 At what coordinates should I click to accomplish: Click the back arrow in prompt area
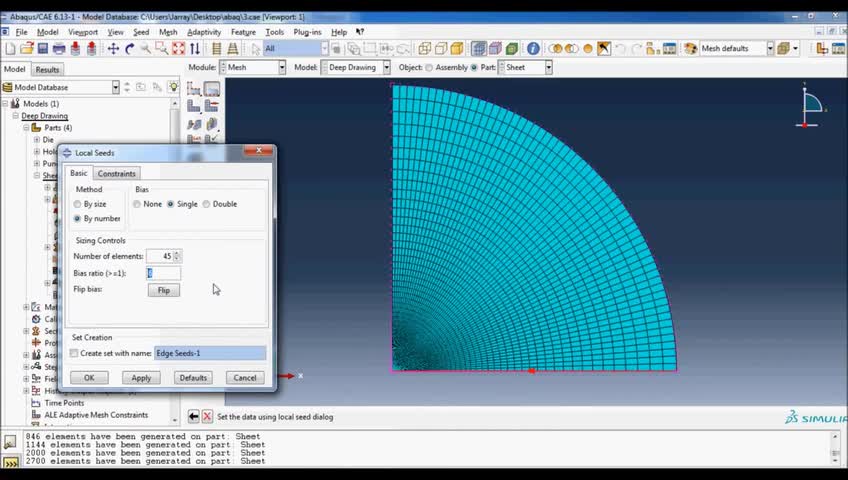tap(194, 416)
